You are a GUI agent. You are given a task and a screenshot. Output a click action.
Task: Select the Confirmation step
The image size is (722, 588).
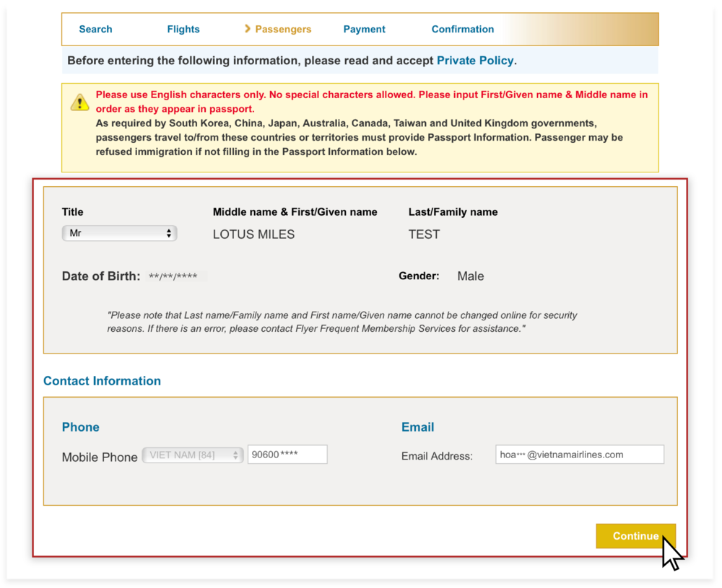(x=462, y=29)
